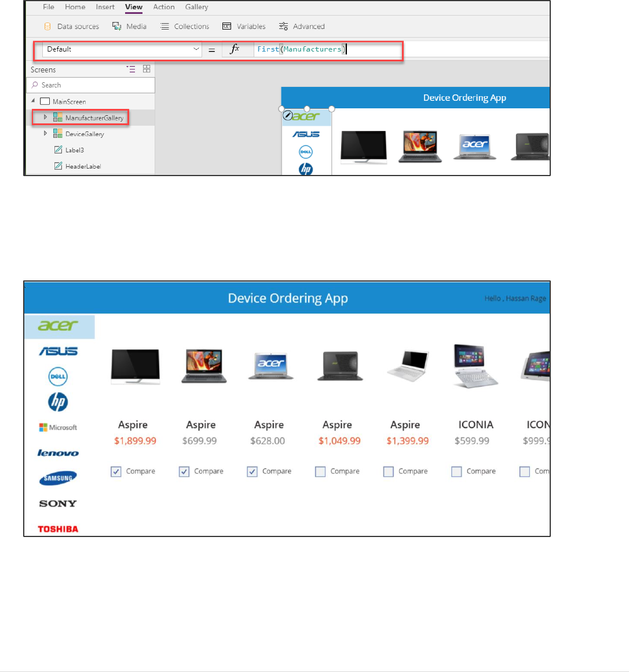Open the Action tab

pos(164,7)
